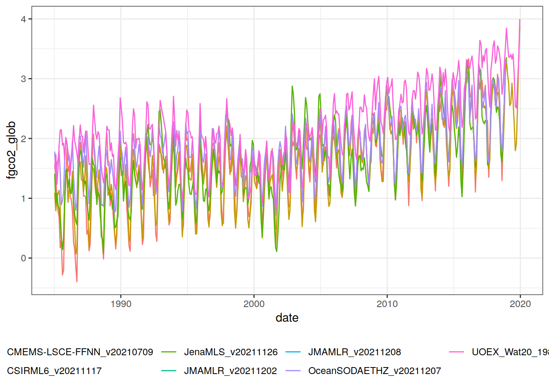Click the y-axis tick label 4

(x=24, y=19)
